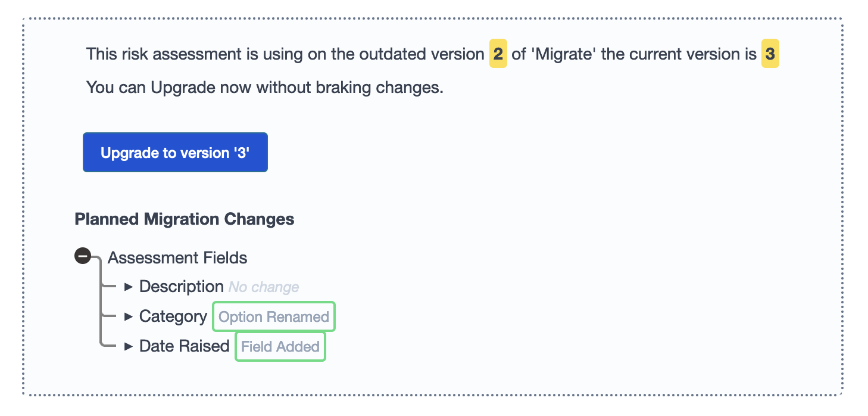868x416 pixels.
Task: Expand the Category field triangle
Action: [x=128, y=316]
